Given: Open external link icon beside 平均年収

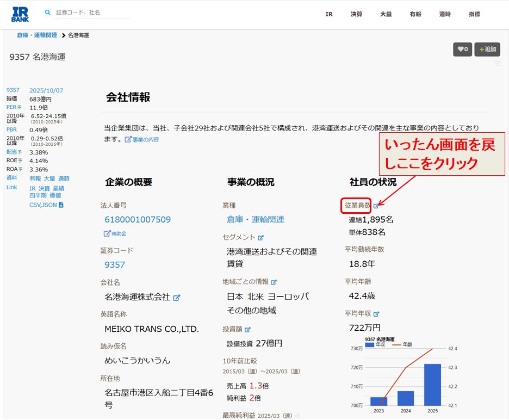Looking at the screenshot, I should click(x=376, y=314).
